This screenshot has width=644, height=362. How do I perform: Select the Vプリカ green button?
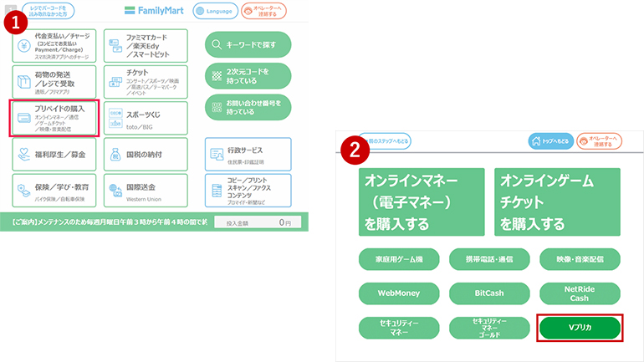pos(579,329)
